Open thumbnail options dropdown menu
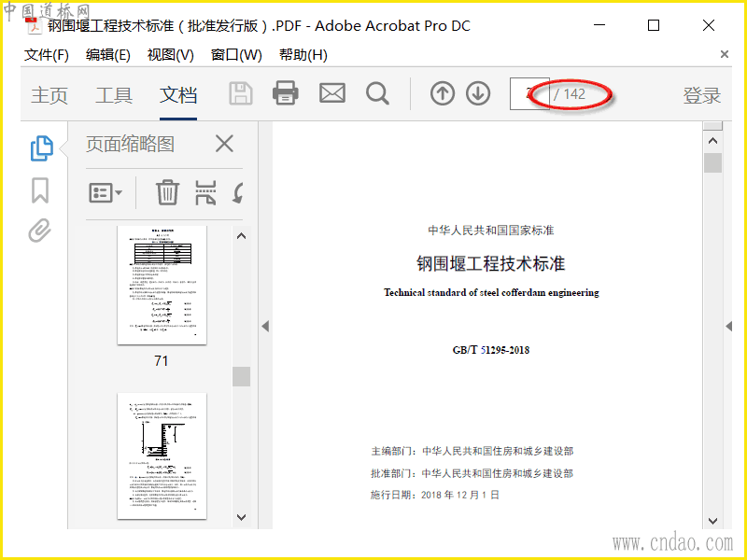This screenshot has height=560, width=747. point(106,193)
